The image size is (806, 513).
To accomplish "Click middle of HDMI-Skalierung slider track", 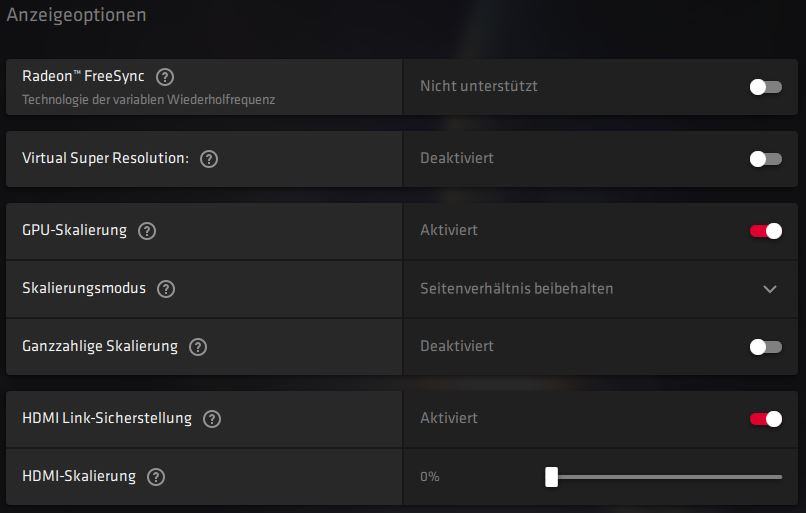I will click(x=664, y=477).
